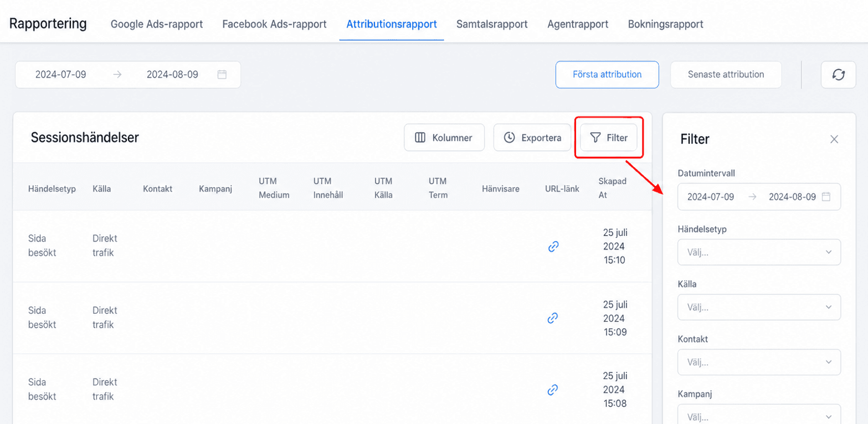This screenshot has width=868, height=424.
Task: Open URL link icon for 15:08 row
Action: (553, 390)
